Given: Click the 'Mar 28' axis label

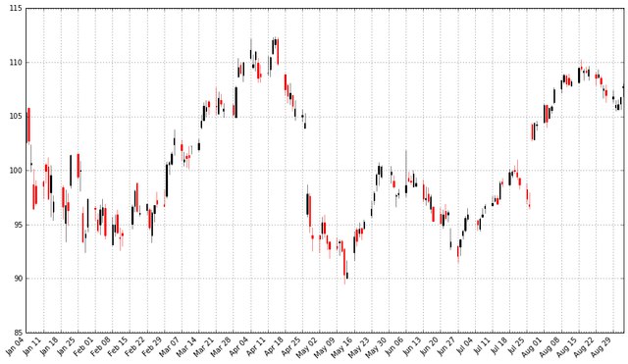Looking at the screenshot, I should coord(222,346).
